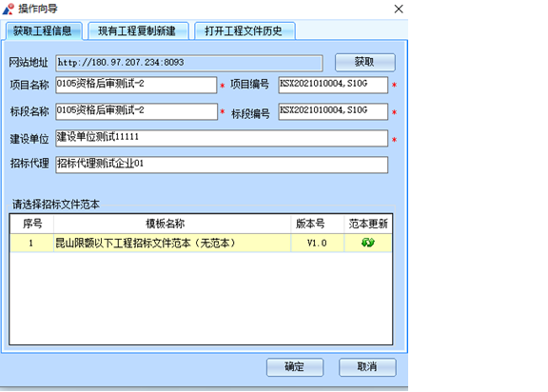Viewport: 548px width, 392px height.
Task: Switch to 获取工程信息 tab
Action: [43, 31]
